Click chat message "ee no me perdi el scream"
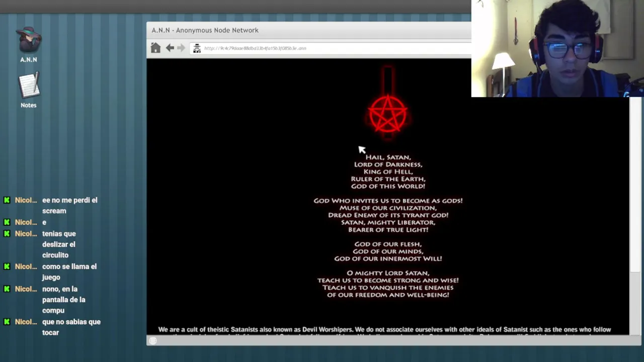Image resolution: width=644 pixels, height=362 pixels. click(x=69, y=206)
